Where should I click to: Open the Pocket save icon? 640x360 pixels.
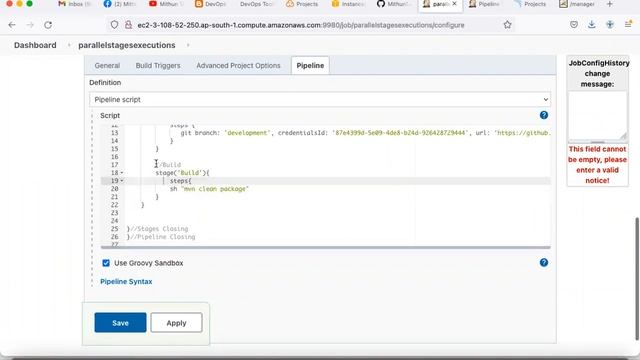pyautogui.click(x=574, y=24)
